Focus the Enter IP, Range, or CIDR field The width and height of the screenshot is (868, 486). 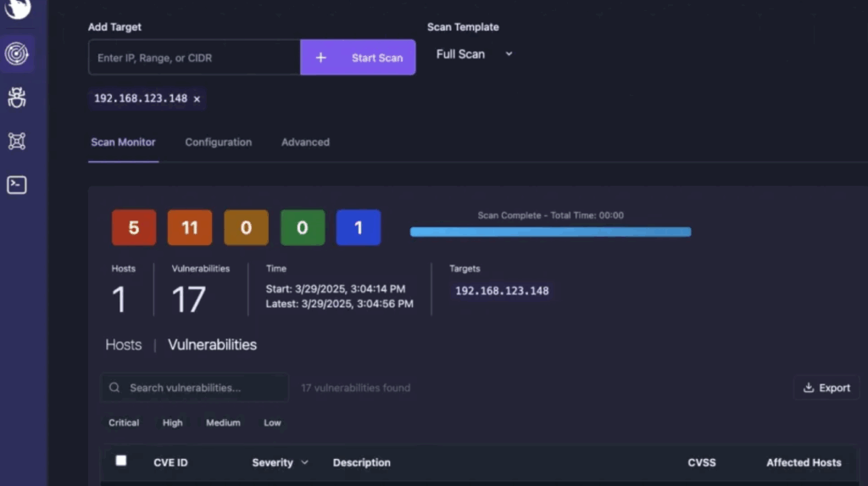(x=194, y=58)
